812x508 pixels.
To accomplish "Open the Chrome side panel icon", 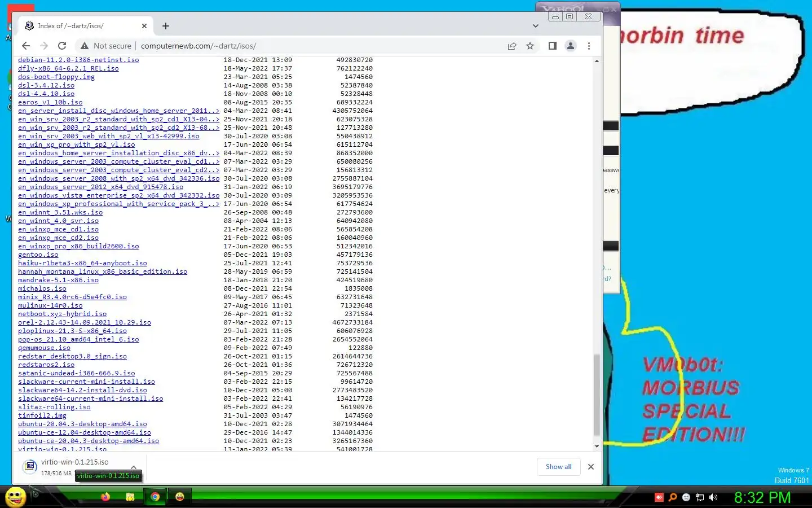I will [x=553, y=46].
